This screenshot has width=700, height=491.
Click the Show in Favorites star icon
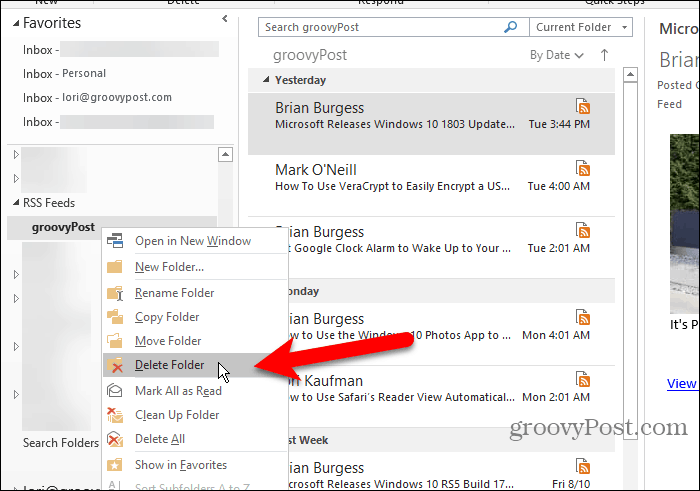[115, 465]
